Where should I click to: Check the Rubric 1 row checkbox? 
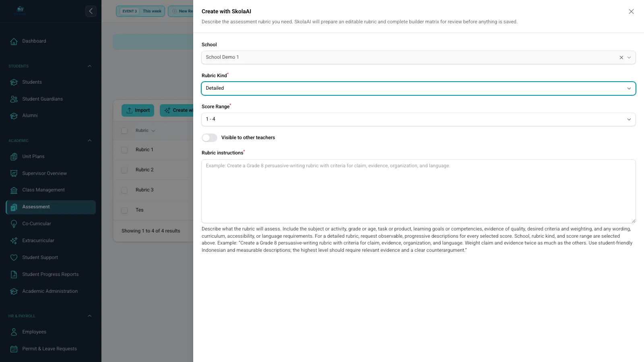(124, 150)
